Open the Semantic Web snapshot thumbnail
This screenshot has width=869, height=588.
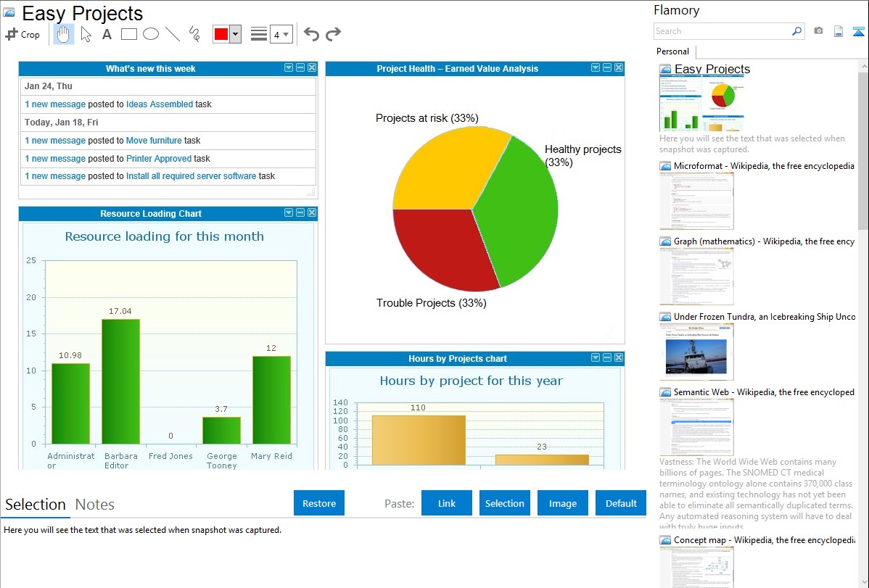(x=696, y=427)
